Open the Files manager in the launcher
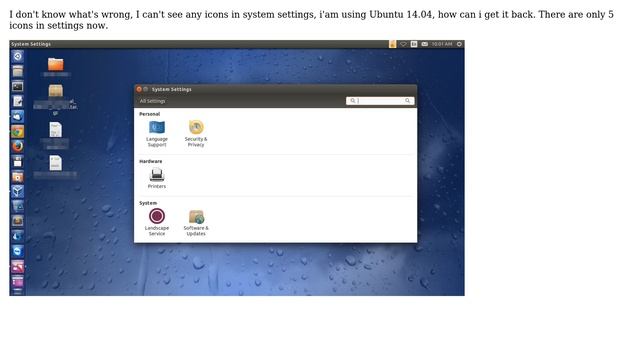 pos(18,71)
